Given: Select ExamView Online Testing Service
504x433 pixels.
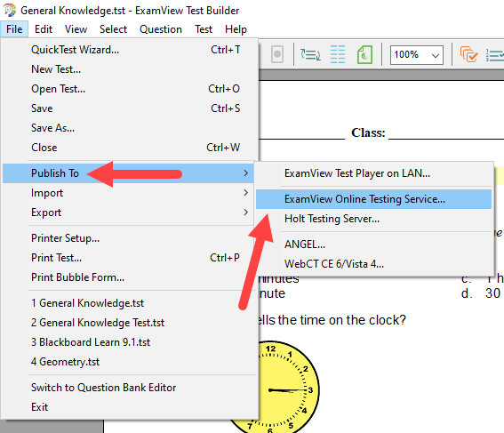Looking at the screenshot, I should point(373,199).
